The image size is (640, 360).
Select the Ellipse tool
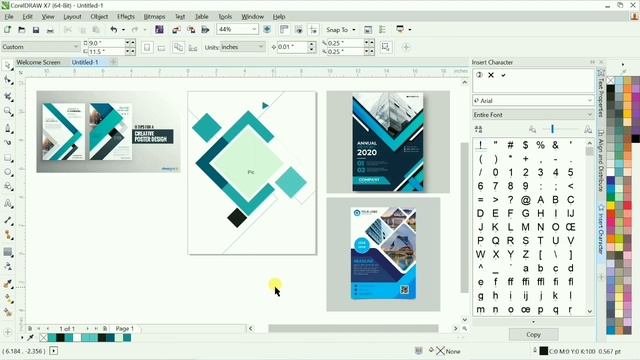(x=8, y=172)
